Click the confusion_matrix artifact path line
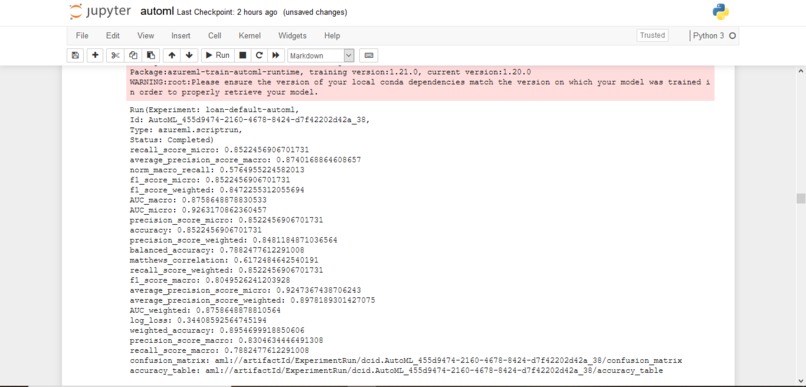This screenshot has height=387, width=806. [x=406, y=360]
